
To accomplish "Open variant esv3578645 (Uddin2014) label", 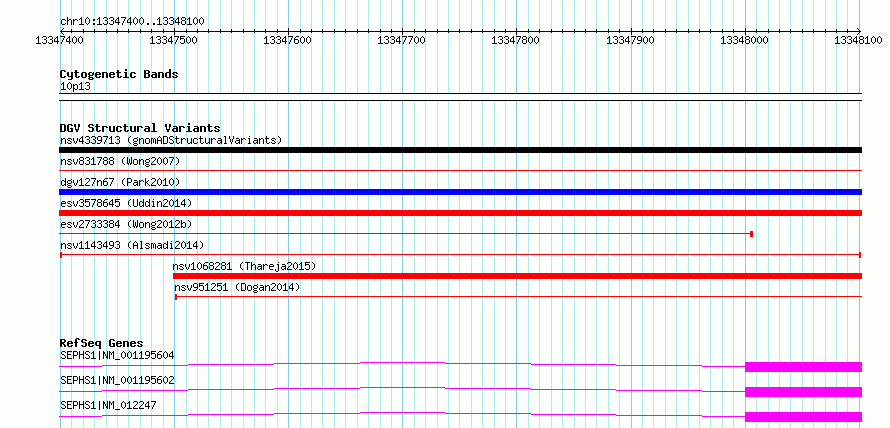I will [126, 203].
